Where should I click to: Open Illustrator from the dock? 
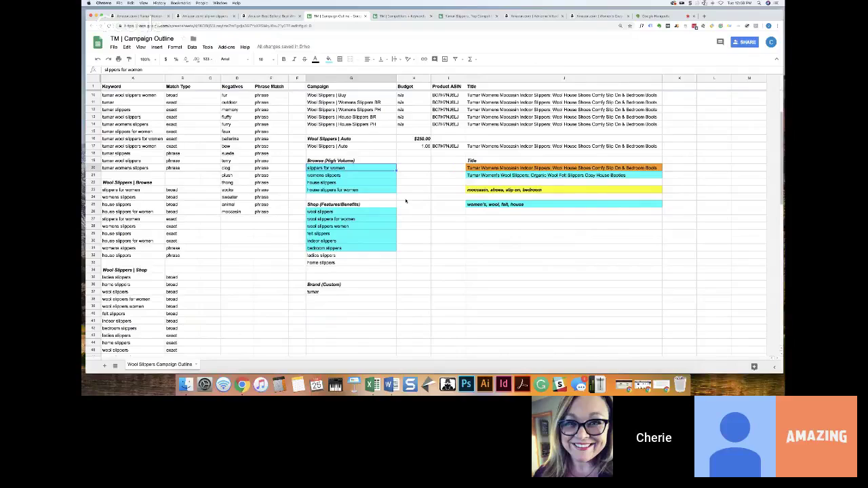(x=485, y=385)
